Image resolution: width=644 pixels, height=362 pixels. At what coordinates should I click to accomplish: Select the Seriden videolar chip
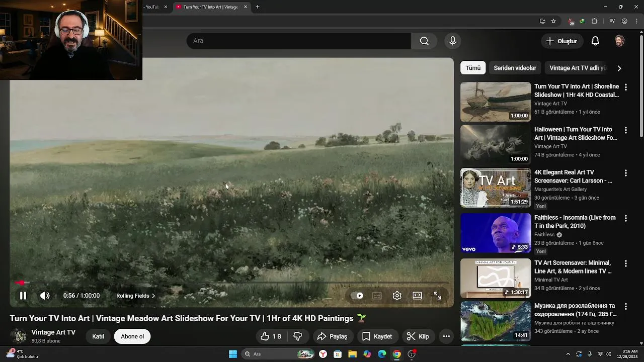click(x=515, y=68)
